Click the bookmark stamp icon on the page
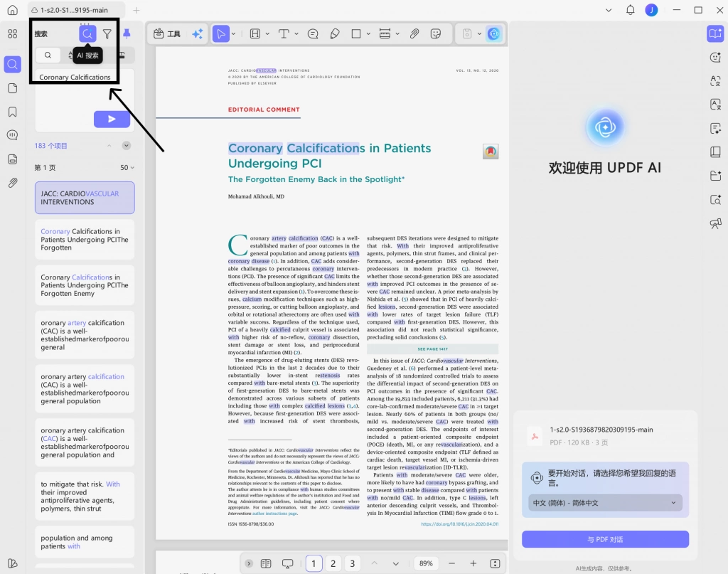Screen dimensions: 728x574 (491, 152)
